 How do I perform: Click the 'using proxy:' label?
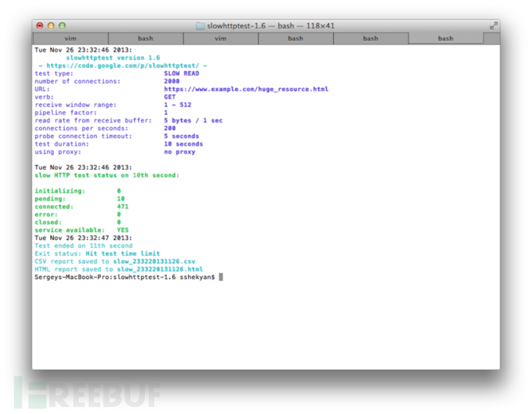coord(58,152)
